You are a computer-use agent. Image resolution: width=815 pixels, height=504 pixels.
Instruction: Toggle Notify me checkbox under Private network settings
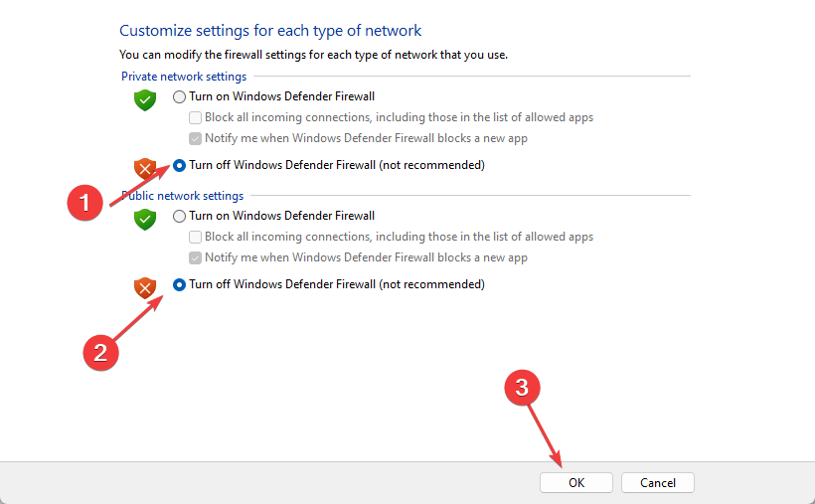click(196, 138)
